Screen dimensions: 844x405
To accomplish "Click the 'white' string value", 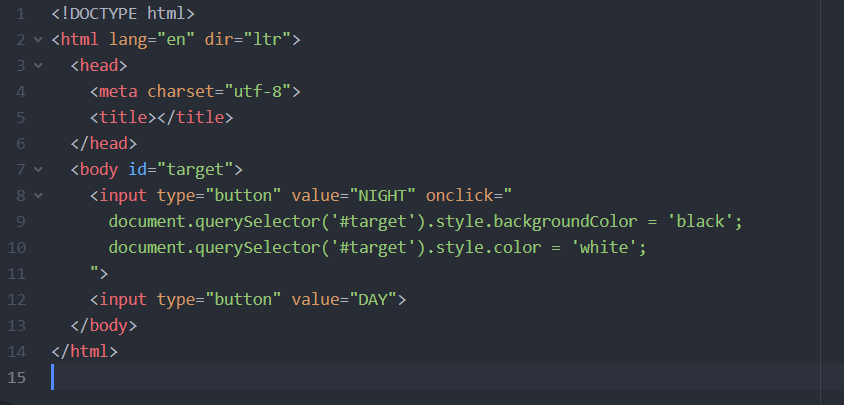I will (x=604, y=247).
